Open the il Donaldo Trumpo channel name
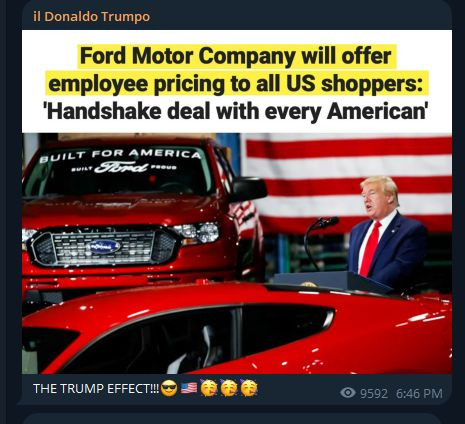 [92, 16]
